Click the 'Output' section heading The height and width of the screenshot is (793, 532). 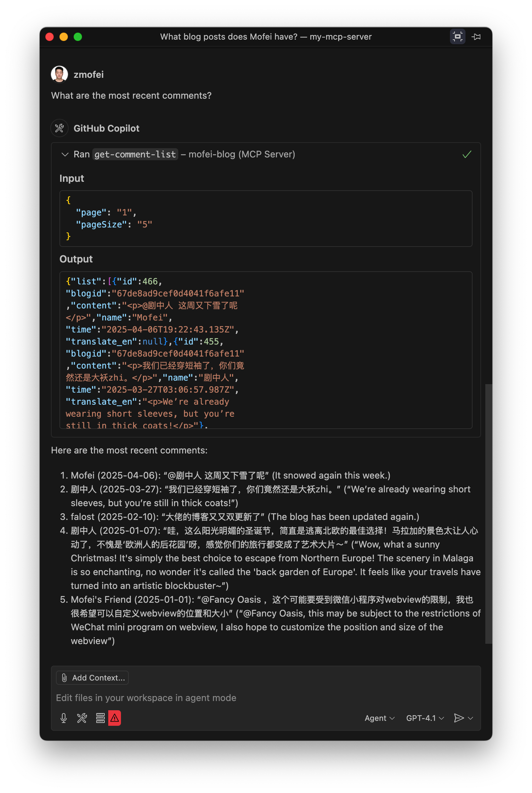(76, 259)
